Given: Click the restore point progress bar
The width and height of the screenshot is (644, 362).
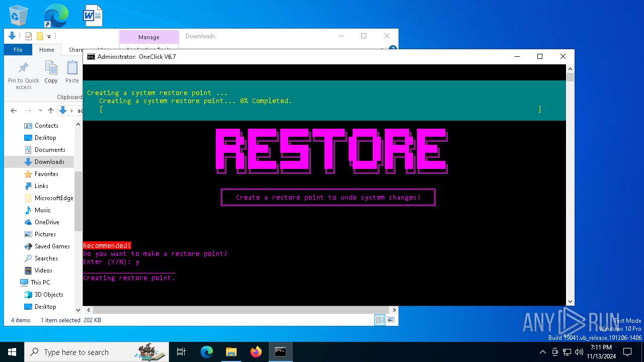Looking at the screenshot, I should tap(320, 109).
